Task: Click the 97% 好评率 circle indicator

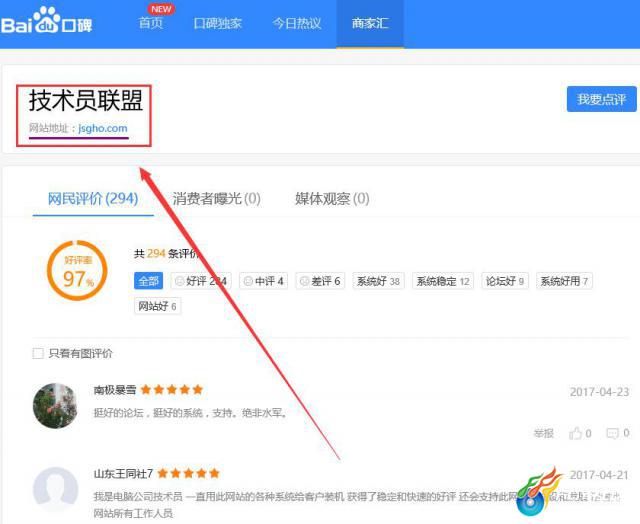Action: pyautogui.click(x=77, y=271)
